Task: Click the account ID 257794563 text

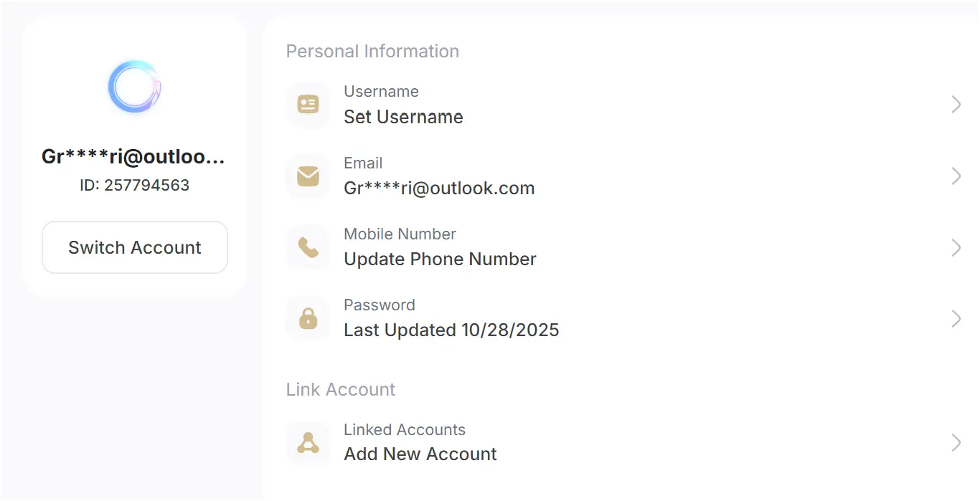Action: coord(135,186)
